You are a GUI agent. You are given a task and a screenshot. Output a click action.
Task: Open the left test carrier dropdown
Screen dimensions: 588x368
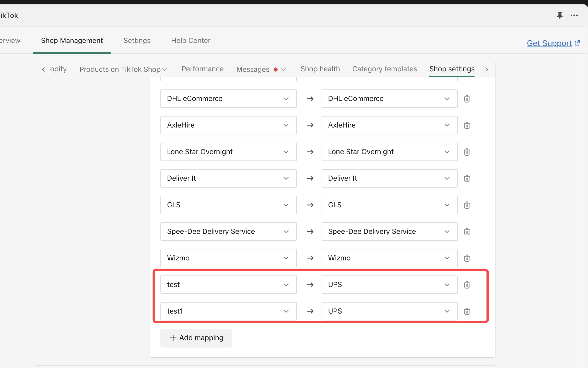tap(228, 285)
